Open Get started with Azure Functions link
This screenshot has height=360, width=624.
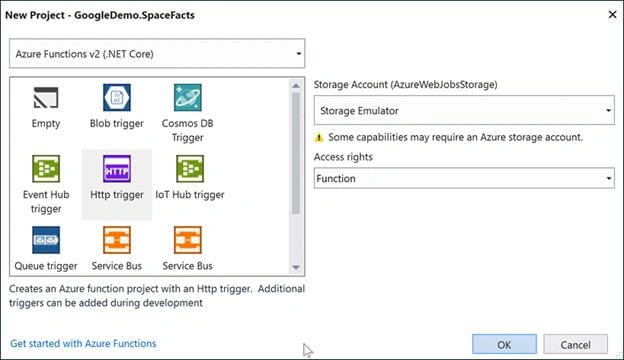[x=83, y=343]
